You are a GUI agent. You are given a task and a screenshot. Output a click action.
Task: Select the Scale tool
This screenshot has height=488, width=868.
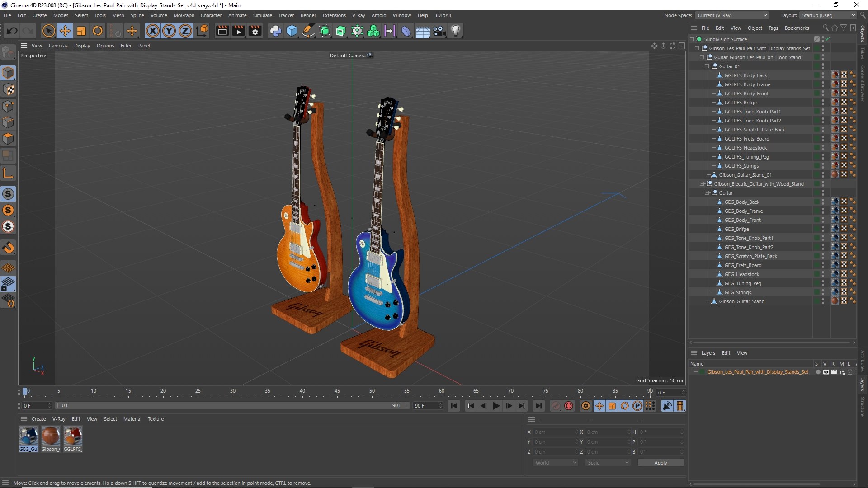pos(81,31)
